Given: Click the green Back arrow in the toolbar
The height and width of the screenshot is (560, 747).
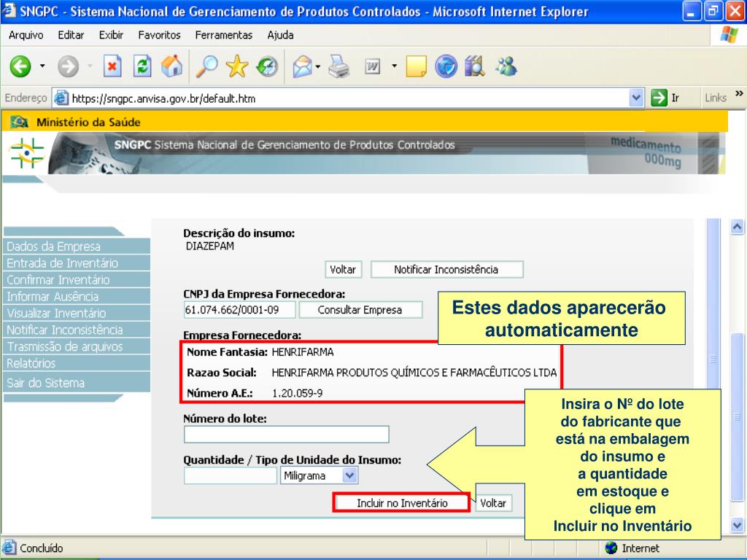Looking at the screenshot, I should (x=20, y=66).
